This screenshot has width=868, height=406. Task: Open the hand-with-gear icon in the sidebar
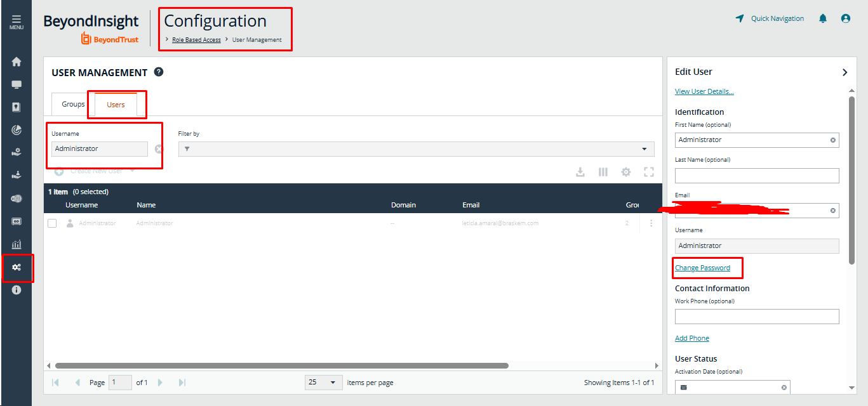[17, 152]
